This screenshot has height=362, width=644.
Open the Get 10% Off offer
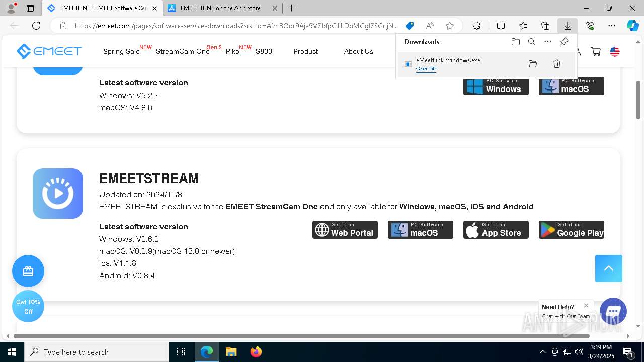(28, 307)
